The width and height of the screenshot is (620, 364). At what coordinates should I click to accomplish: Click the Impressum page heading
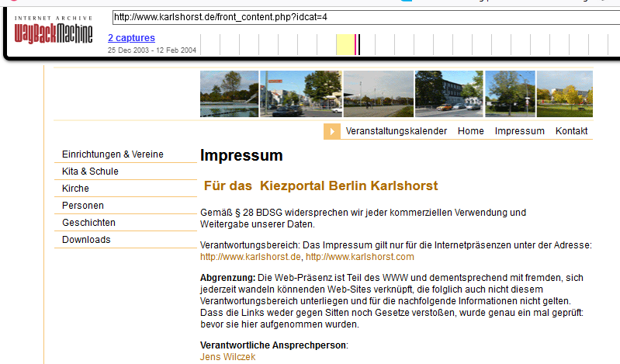point(241,155)
